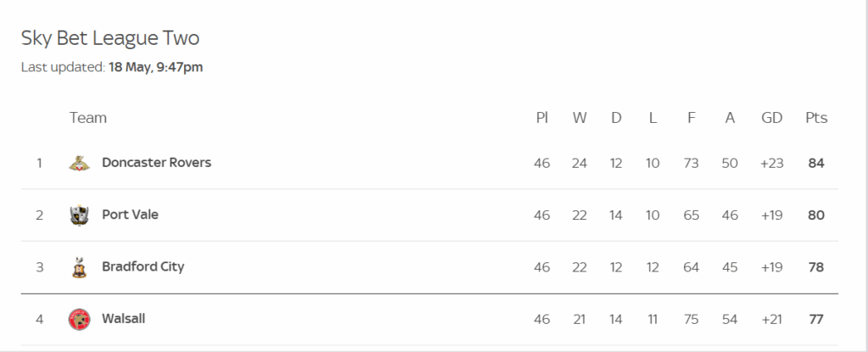Screen dimensions: 868x352
Task: Click Walsall's 77 points value
Action: coord(816,319)
